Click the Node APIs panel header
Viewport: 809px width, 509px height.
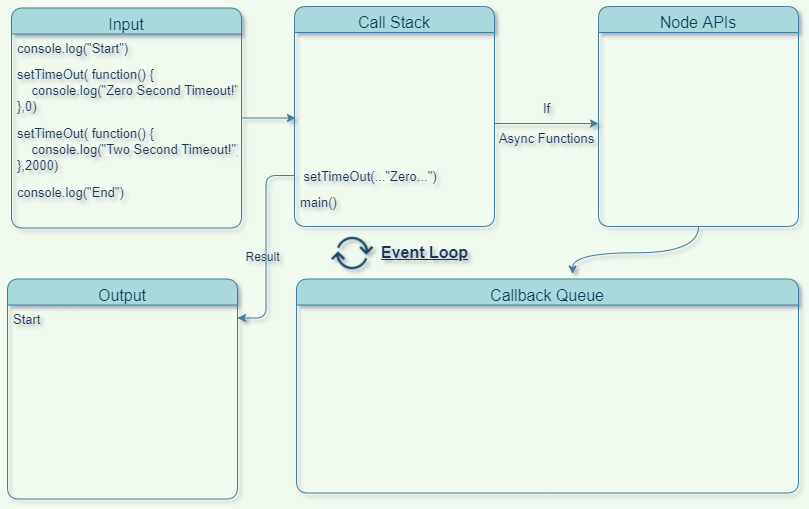point(698,22)
